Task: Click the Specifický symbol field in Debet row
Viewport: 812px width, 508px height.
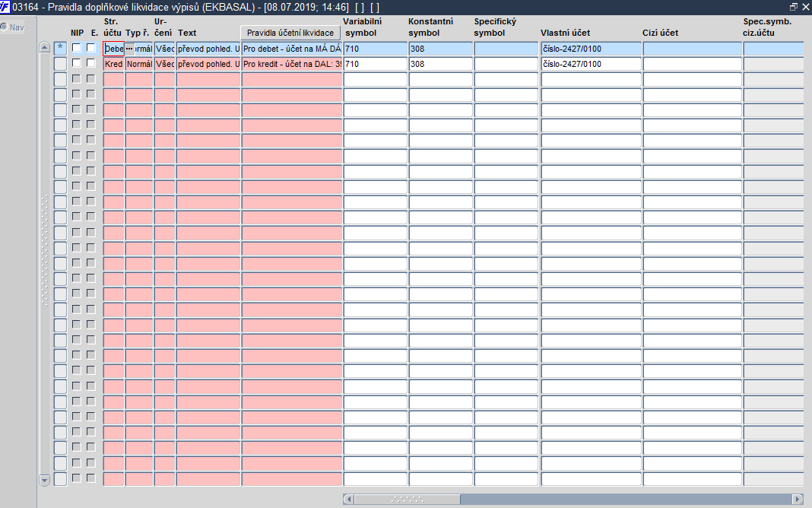Action: [x=506, y=49]
